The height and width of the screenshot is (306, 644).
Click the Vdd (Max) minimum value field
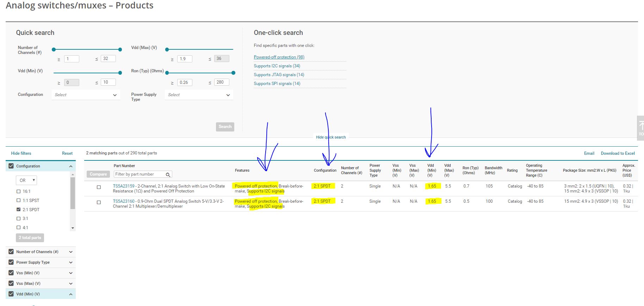coord(185,59)
